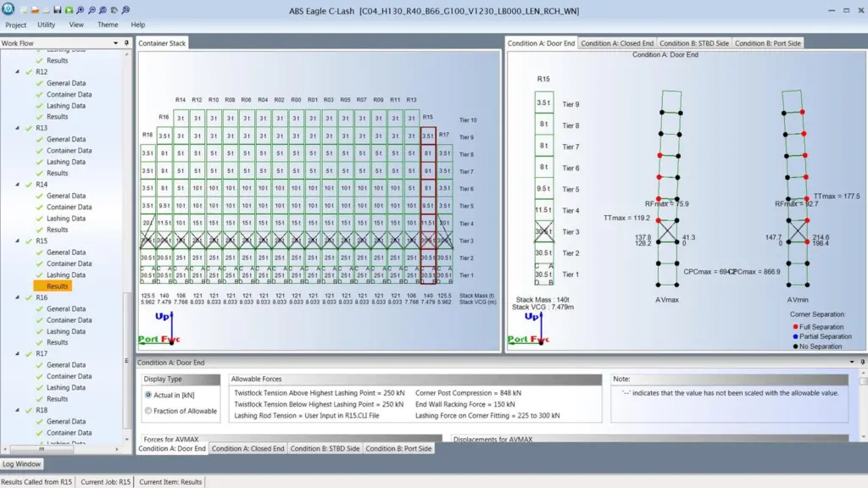Open Container Data under R15

[70, 263]
